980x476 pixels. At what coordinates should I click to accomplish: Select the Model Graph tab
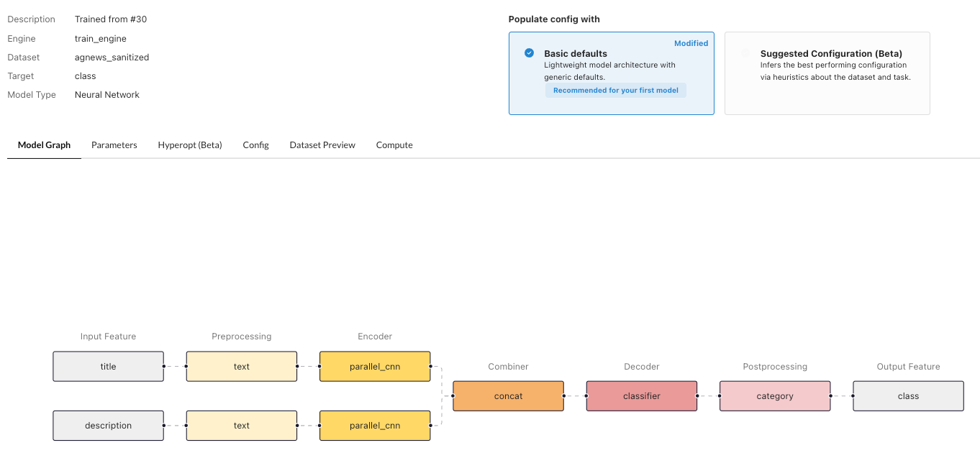pos(44,145)
